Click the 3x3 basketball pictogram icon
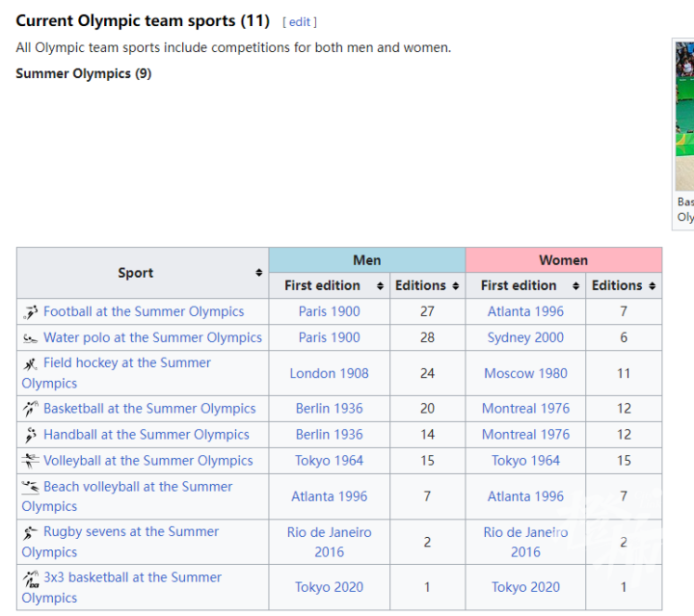This screenshot has width=694, height=616. (31, 578)
